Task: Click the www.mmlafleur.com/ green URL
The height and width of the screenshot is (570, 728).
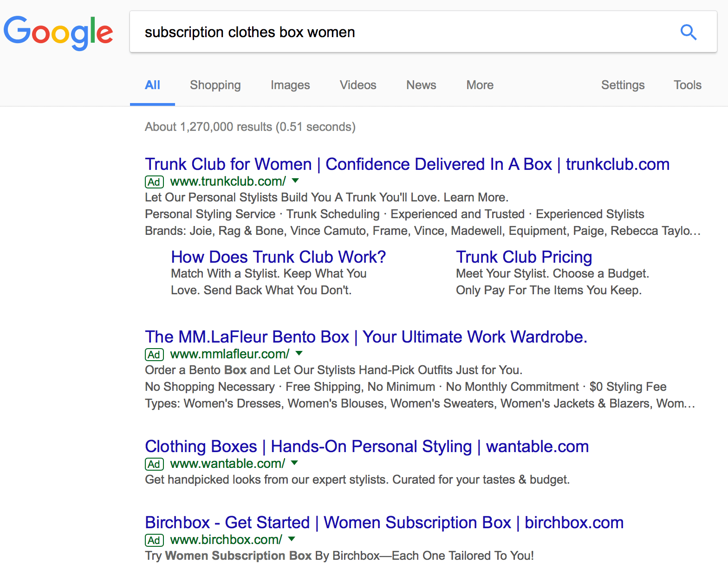Action: pyautogui.click(x=230, y=354)
